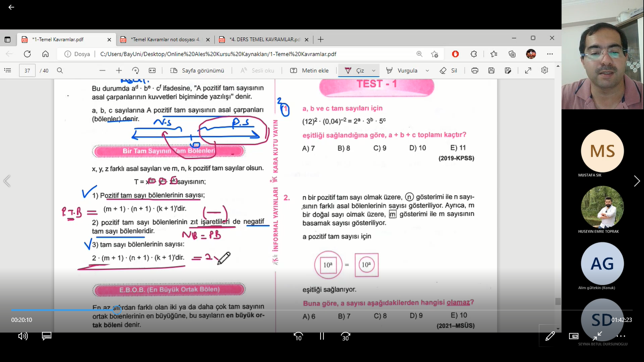644x362 pixels.
Task: Open picture-in-picture mini player
Action: tap(574, 336)
